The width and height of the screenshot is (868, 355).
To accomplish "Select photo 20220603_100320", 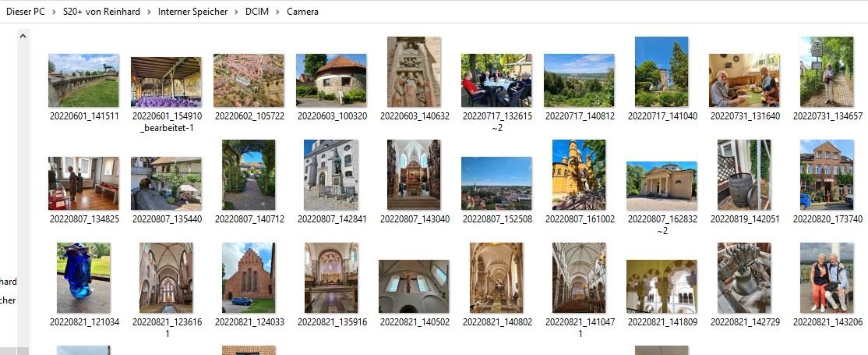I will coord(331,80).
